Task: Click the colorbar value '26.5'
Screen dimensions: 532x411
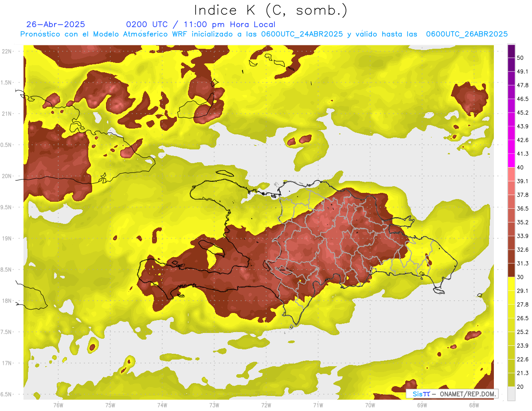Action: click(523, 318)
